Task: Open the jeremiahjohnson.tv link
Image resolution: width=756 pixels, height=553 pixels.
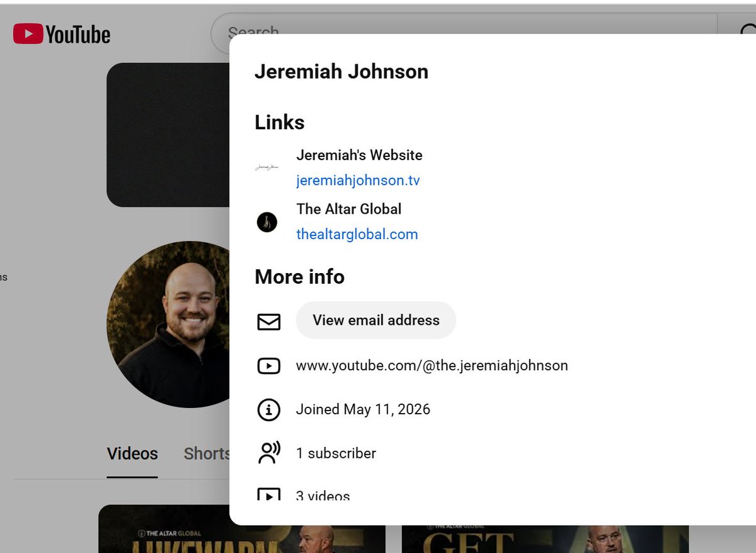Action: coord(358,180)
